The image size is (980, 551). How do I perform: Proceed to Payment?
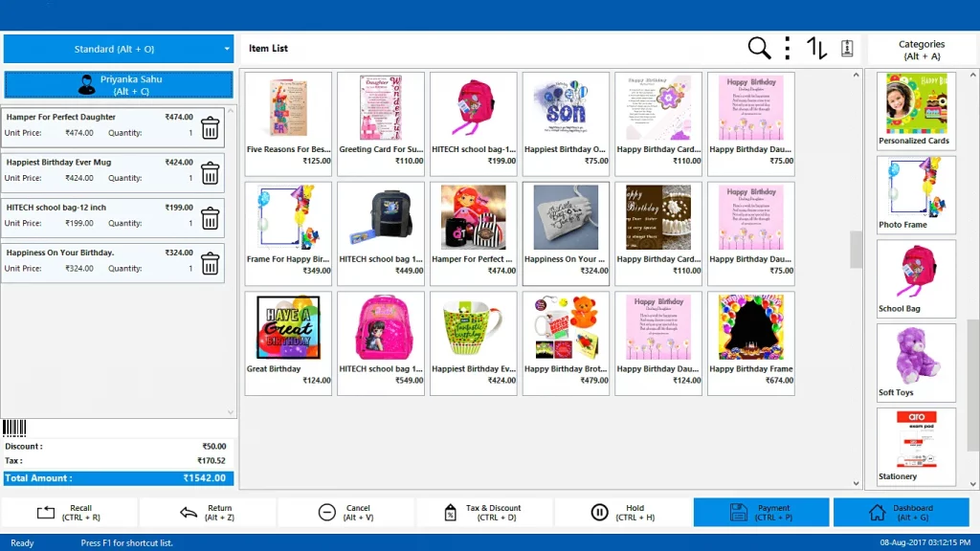pos(761,513)
